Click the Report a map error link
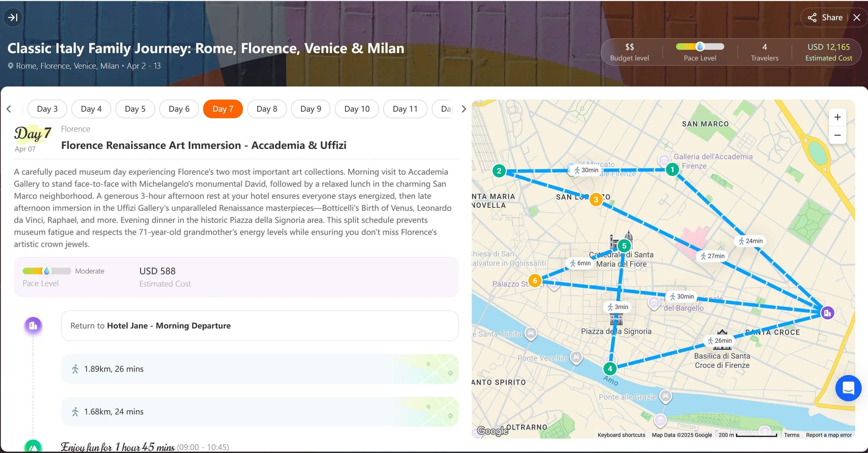Image resolution: width=868 pixels, height=453 pixels. coord(829,435)
